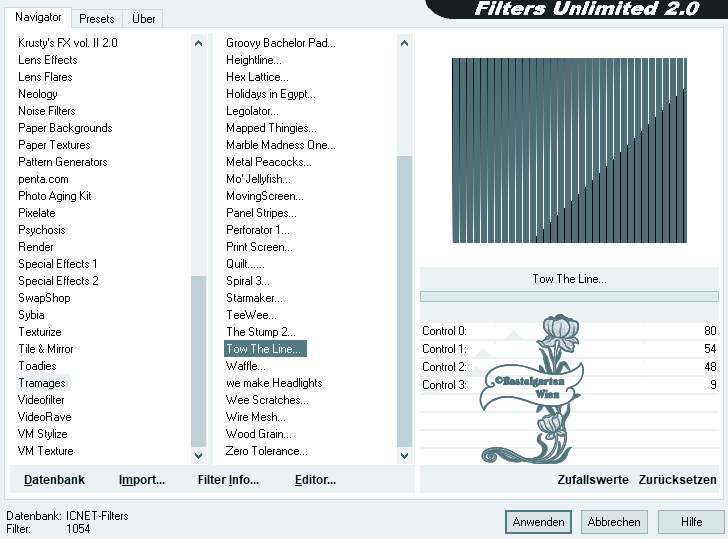Choose Starmaker... filter

coord(254,298)
